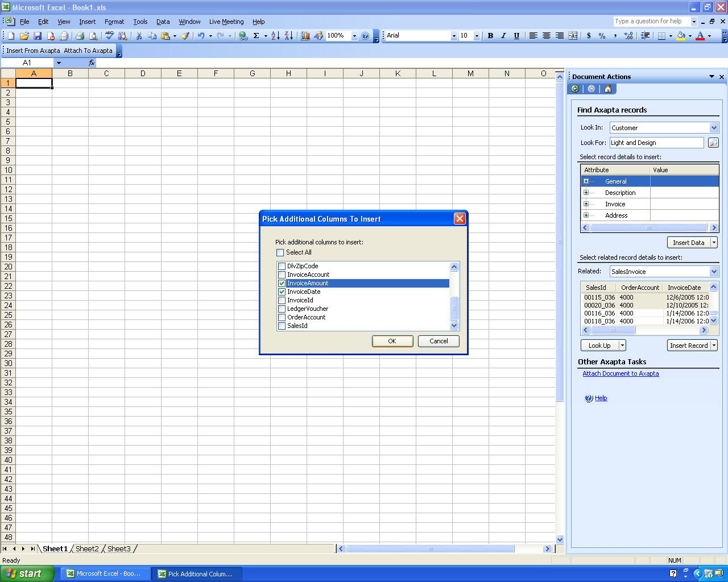Click the Undo arrow icon
Screen dimensions: 728x582
tap(201, 36)
